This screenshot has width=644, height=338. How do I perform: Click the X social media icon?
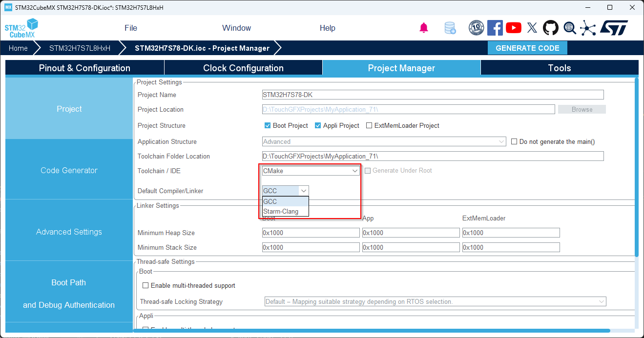point(532,28)
